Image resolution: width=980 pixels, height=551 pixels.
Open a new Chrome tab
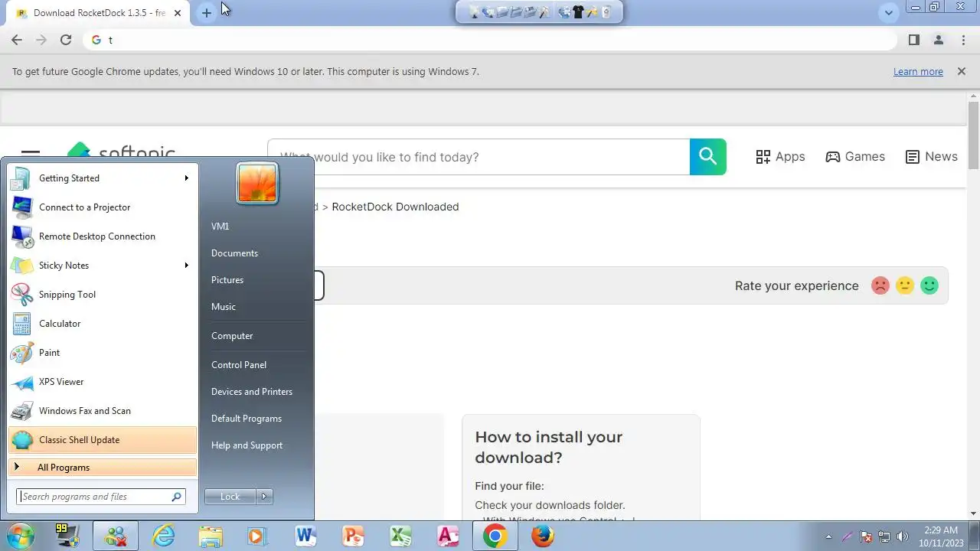(206, 13)
